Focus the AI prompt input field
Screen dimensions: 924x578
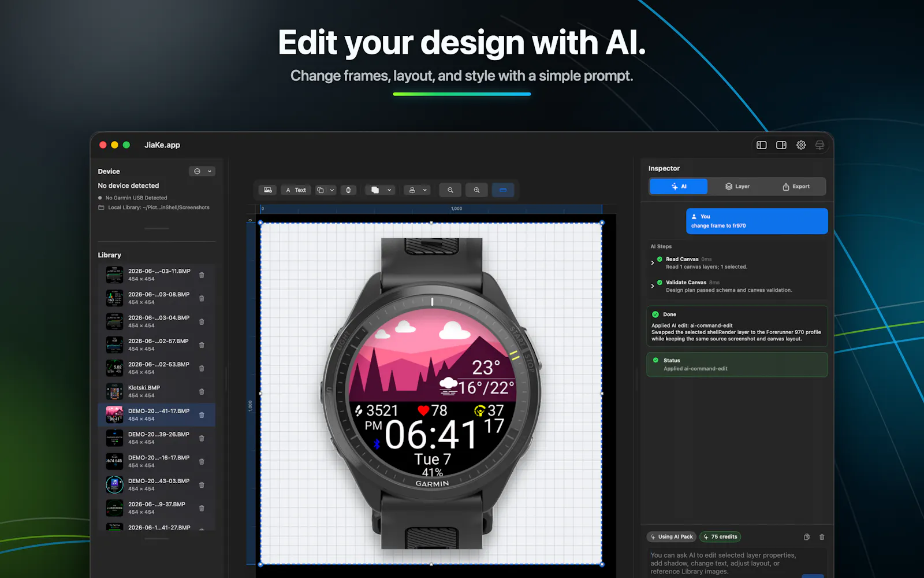[737, 563]
